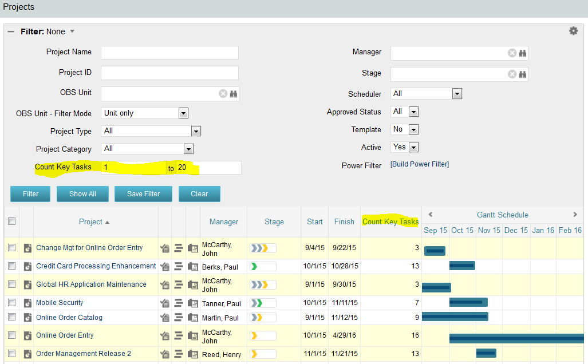Click the Online Order Catalog Gantt bar
Viewport: 588px width, 364px height.
(455, 317)
